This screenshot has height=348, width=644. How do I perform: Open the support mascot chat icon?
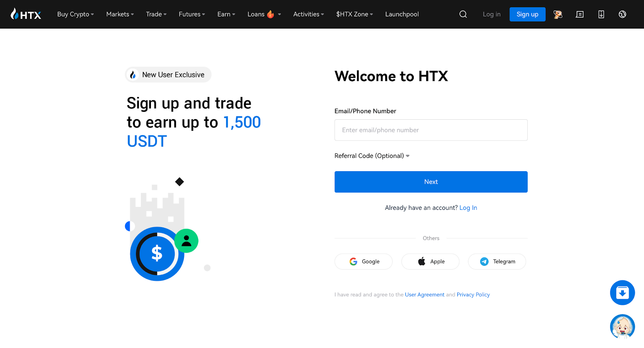point(622,327)
